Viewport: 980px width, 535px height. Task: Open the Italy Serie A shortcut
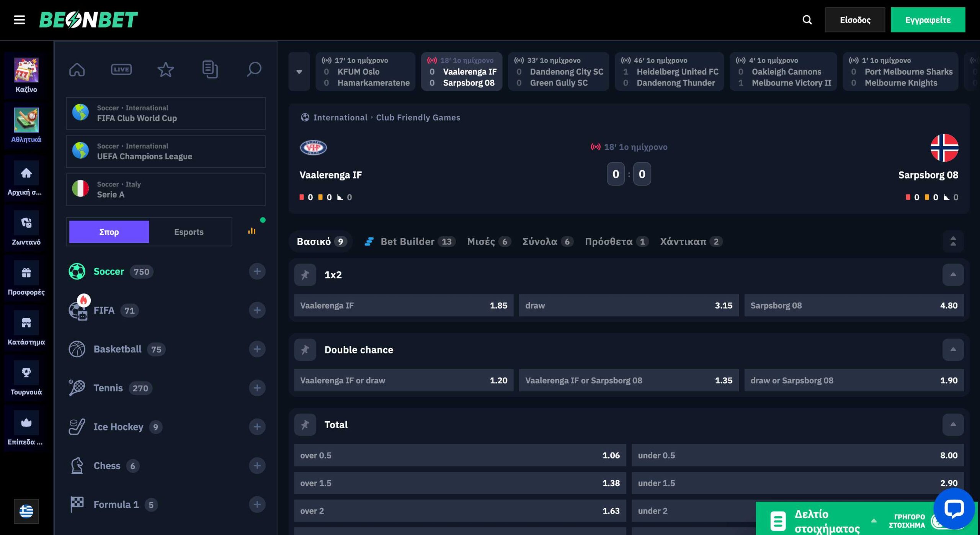165,190
